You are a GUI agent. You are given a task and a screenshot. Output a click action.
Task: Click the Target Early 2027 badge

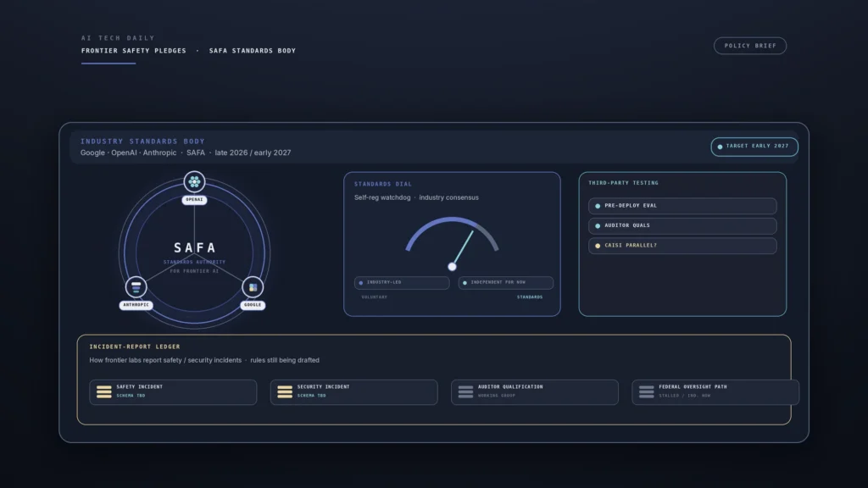(x=754, y=147)
